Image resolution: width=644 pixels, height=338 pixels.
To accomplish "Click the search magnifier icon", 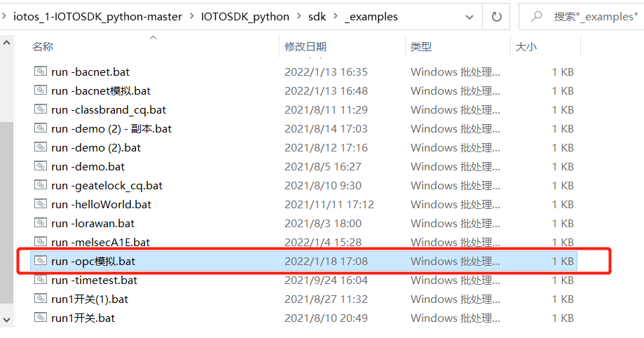I will tap(537, 16).
